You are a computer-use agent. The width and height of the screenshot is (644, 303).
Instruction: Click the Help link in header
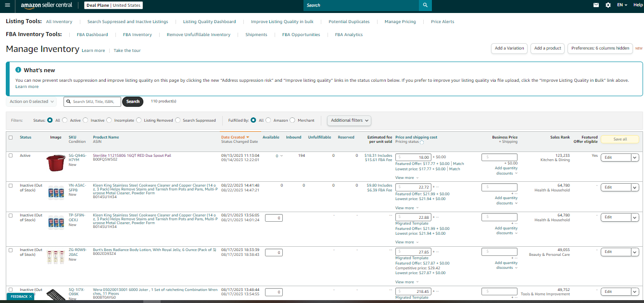point(638,5)
